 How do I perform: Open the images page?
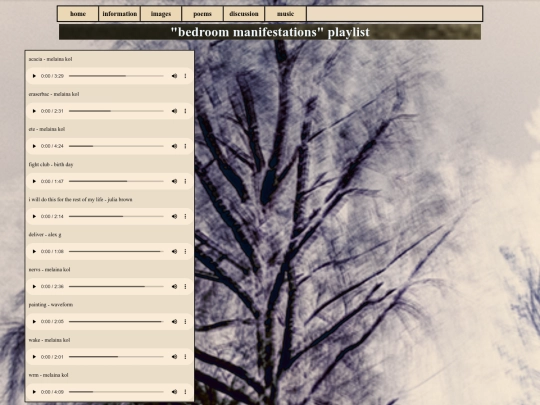coord(161,14)
